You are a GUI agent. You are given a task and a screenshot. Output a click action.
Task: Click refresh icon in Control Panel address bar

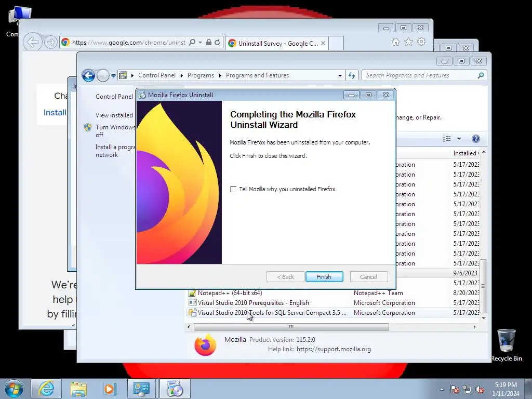point(352,76)
